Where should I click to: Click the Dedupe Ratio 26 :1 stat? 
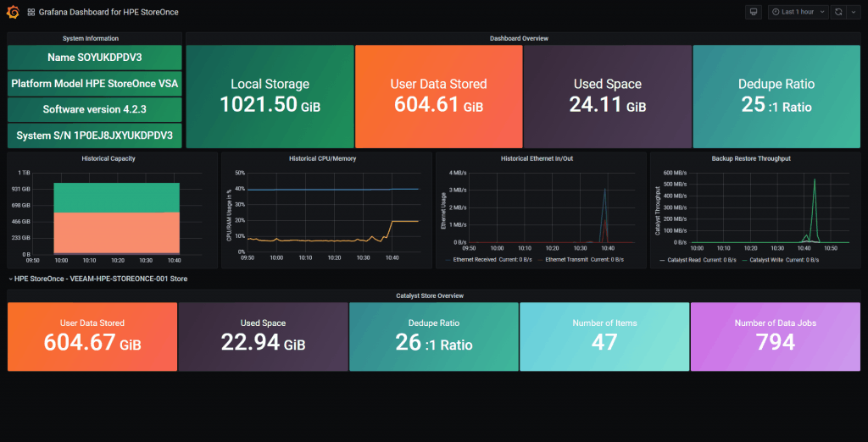coord(434,337)
